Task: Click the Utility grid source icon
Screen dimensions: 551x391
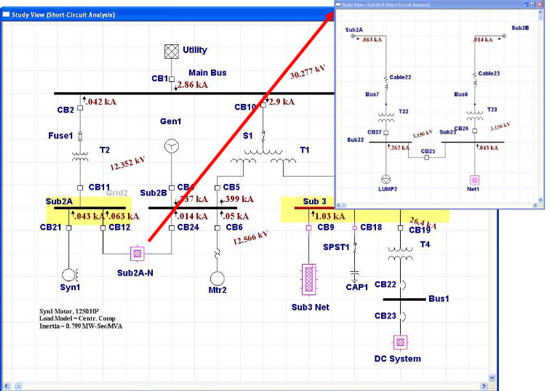Action: 171,51
